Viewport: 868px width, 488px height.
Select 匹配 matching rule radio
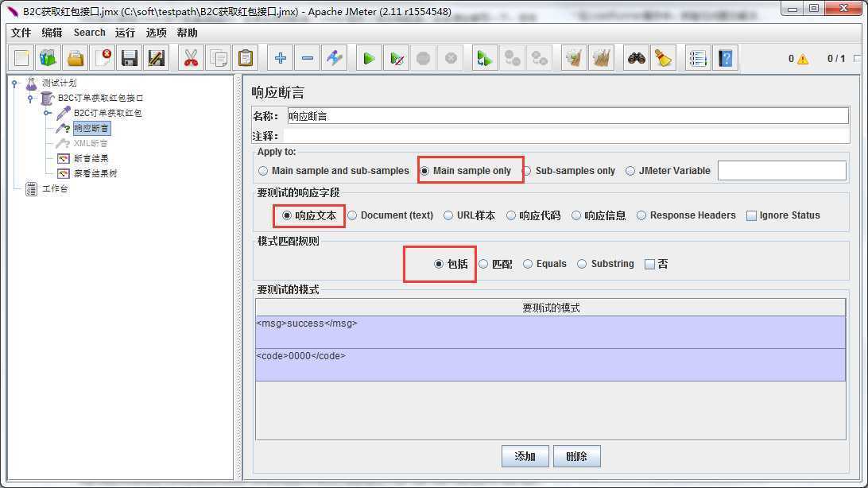click(x=483, y=264)
